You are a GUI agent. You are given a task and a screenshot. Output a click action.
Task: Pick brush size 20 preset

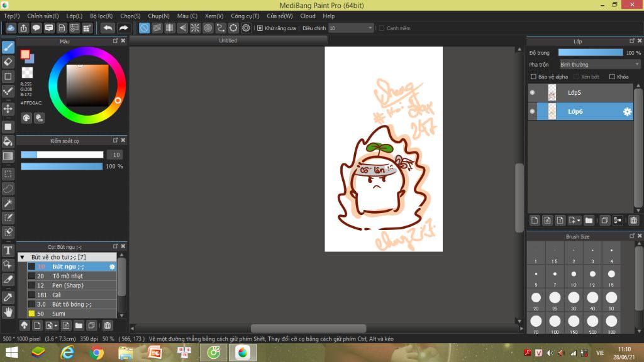click(536, 300)
